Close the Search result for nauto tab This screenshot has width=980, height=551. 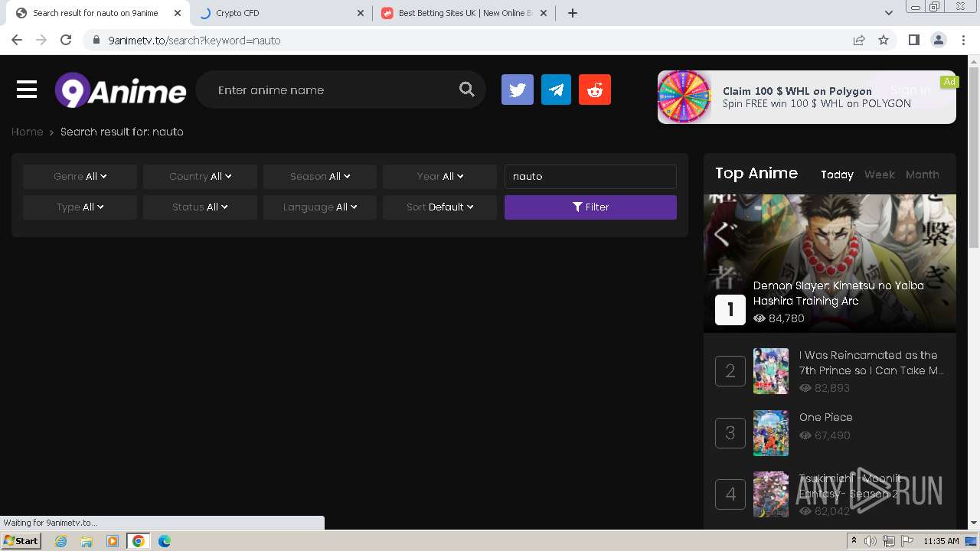178,13
